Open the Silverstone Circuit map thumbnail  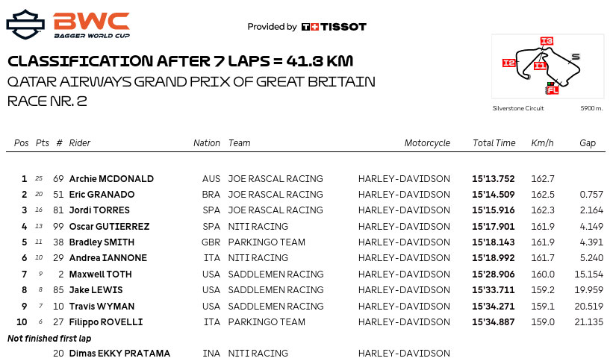point(548,66)
